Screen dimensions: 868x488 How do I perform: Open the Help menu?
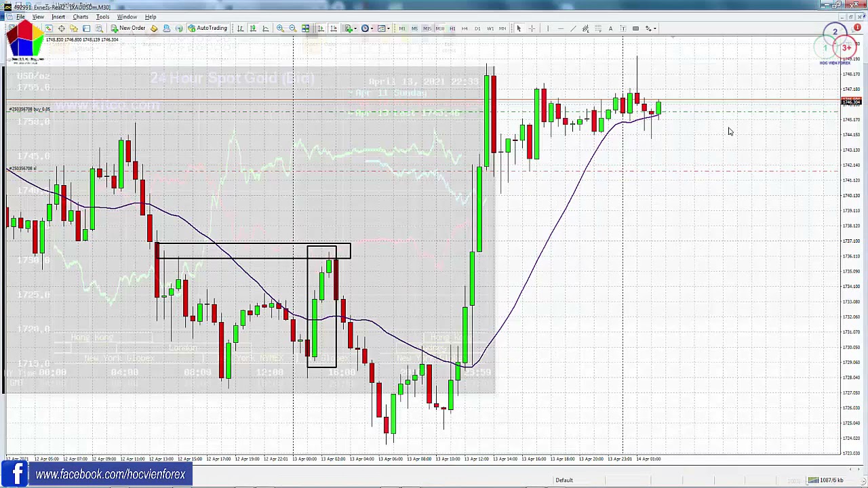(x=151, y=17)
